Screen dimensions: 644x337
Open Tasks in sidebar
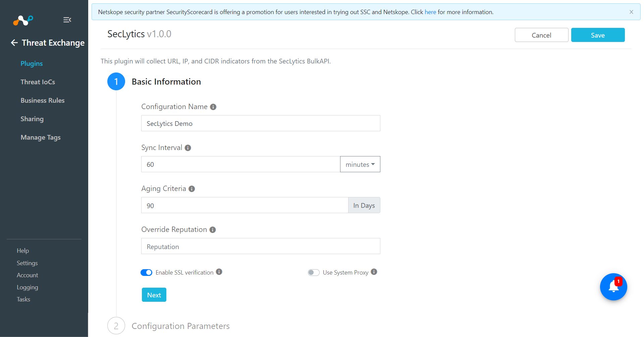point(23,299)
